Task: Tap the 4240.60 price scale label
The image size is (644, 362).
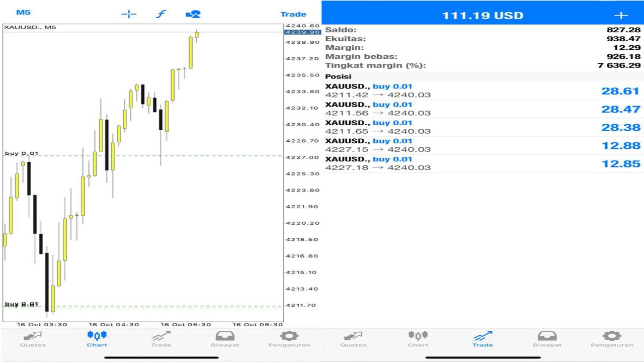Action: point(302,26)
